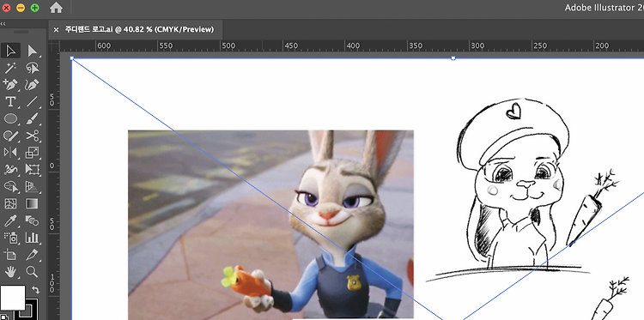
Task: Select the Magic Wand tool
Action: point(10,68)
